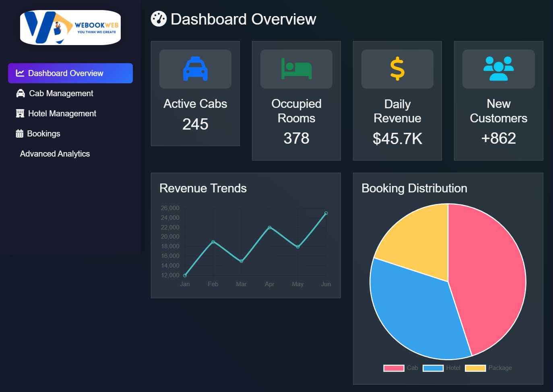
Task: Click the car icon beside Cab Management
Action: pyautogui.click(x=20, y=93)
